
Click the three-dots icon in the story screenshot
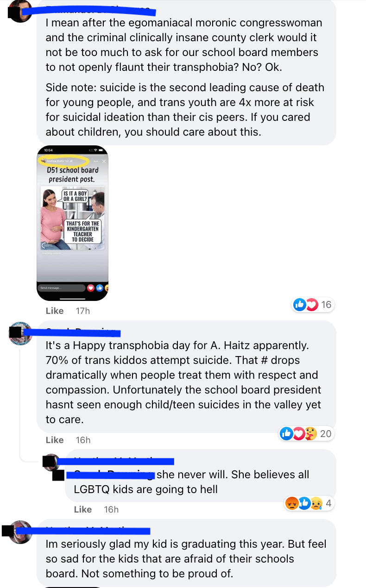pyautogui.click(x=96, y=161)
